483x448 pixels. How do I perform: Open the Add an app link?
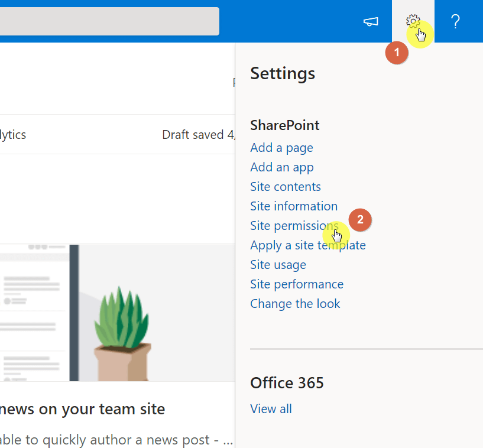[x=282, y=167]
